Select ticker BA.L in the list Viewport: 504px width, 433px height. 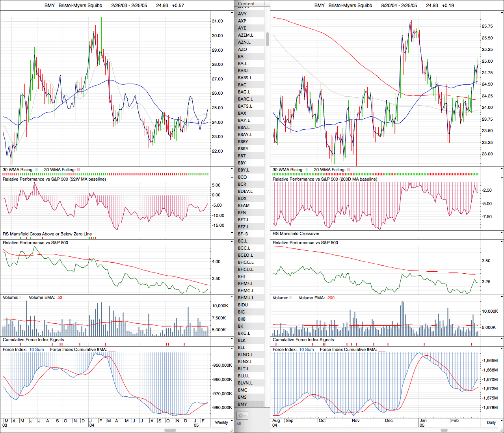[249, 63]
